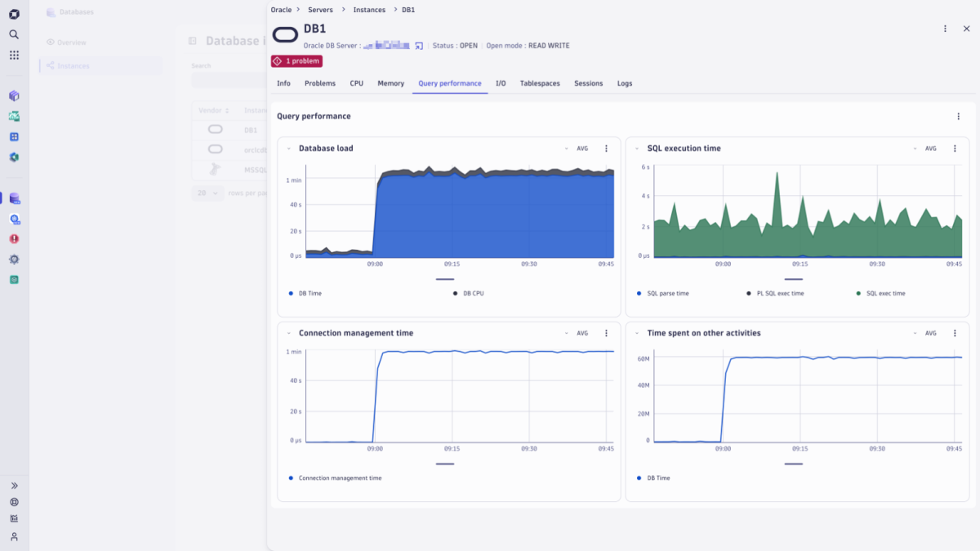Switch to the Tablespaces tab

(x=540, y=83)
